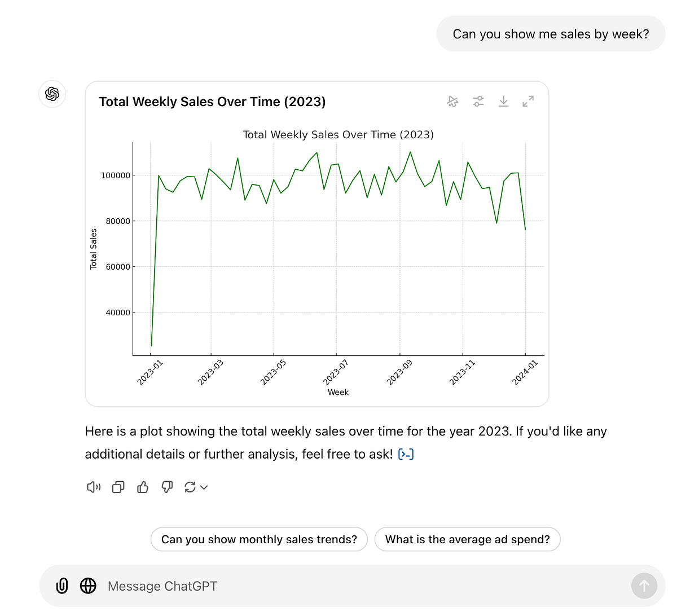
Task: Copy the assistant's reply
Action: point(118,487)
